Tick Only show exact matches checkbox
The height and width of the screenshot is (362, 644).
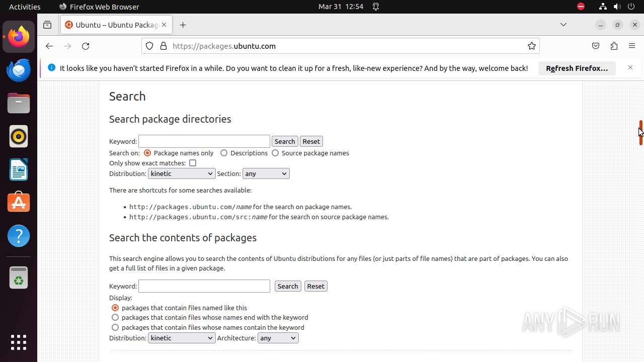[193, 163]
